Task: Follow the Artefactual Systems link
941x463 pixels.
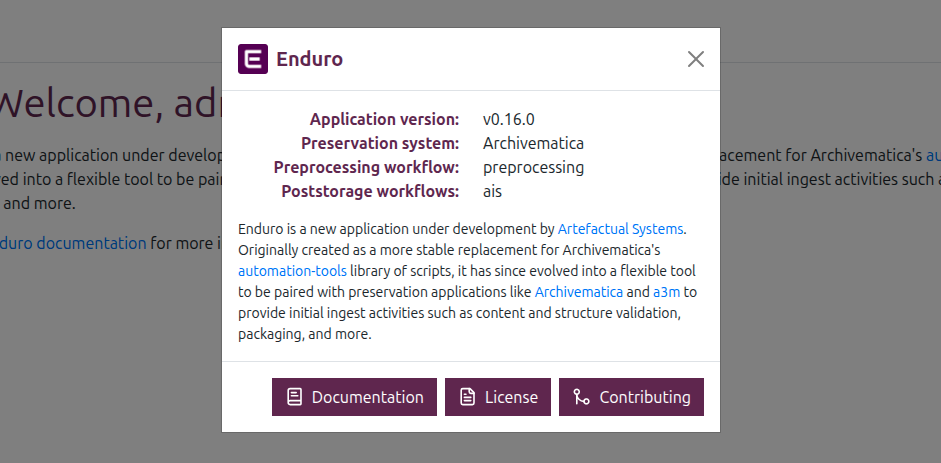Action: [621, 229]
